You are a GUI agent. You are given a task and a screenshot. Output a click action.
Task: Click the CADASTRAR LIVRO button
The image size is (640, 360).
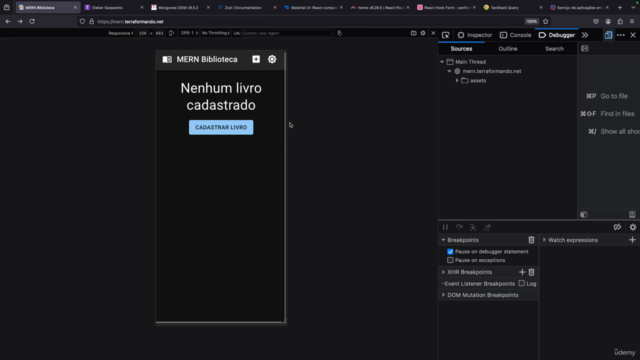pyautogui.click(x=221, y=127)
